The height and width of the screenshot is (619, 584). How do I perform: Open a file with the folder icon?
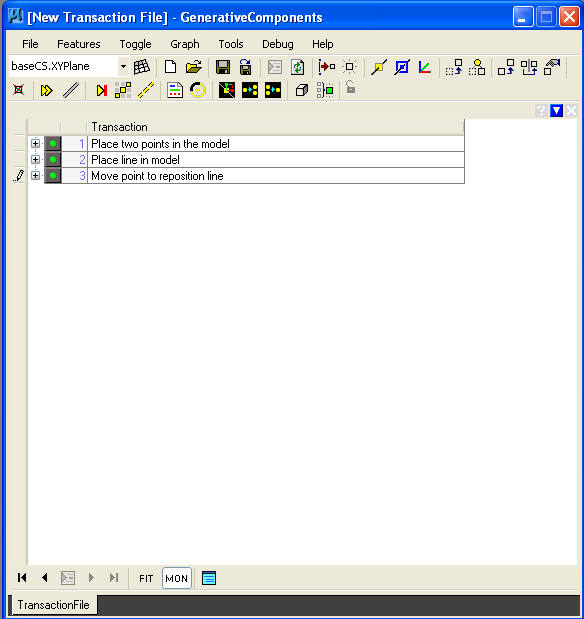193,67
